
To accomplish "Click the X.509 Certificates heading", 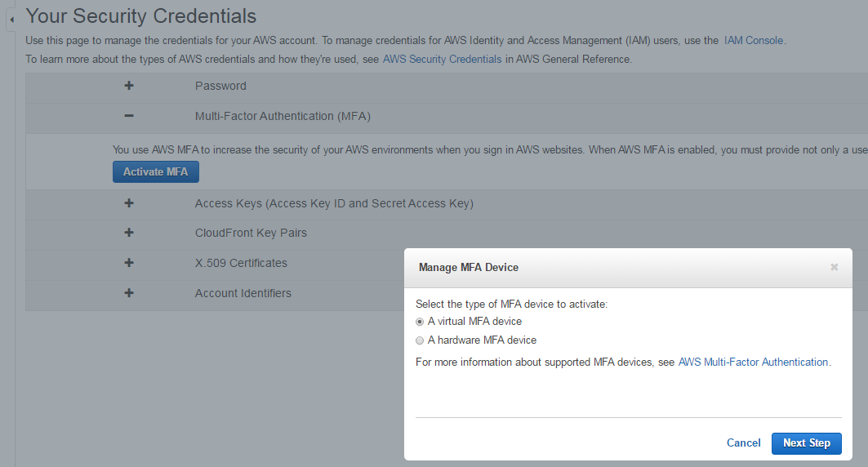I will pos(241,264).
